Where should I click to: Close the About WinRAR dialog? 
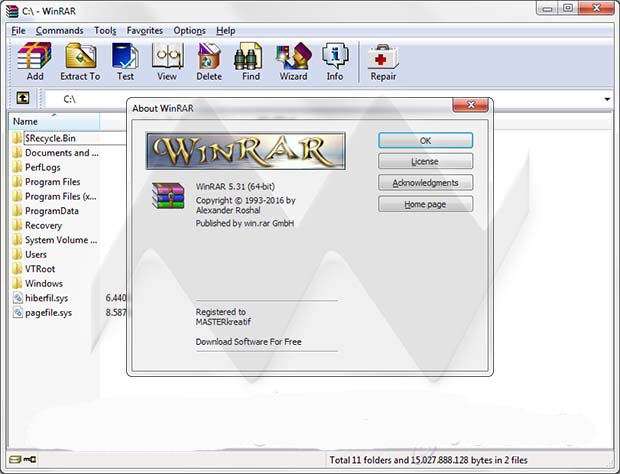point(471,105)
